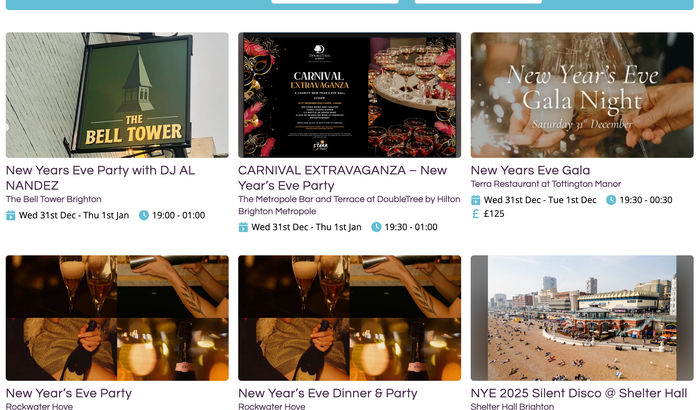
Task: Open the Carnival Extravaganza poster image
Action: click(x=350, y=95)
